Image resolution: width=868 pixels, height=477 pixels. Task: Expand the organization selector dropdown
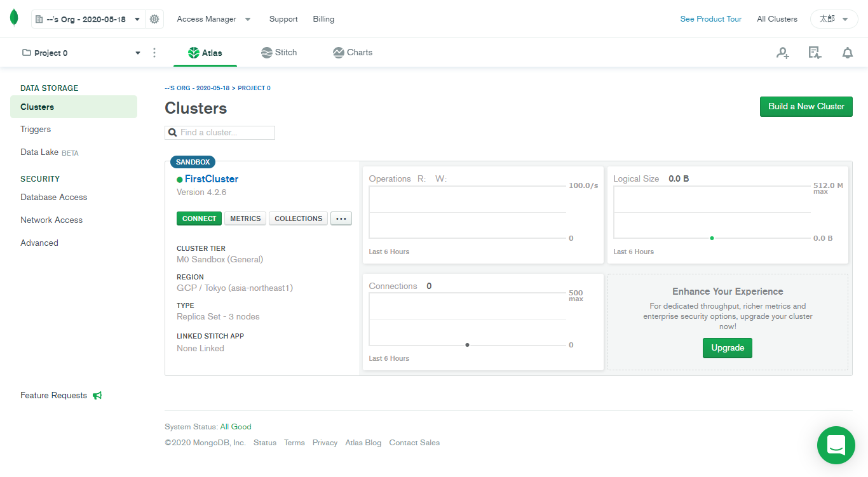pos(88,19)
